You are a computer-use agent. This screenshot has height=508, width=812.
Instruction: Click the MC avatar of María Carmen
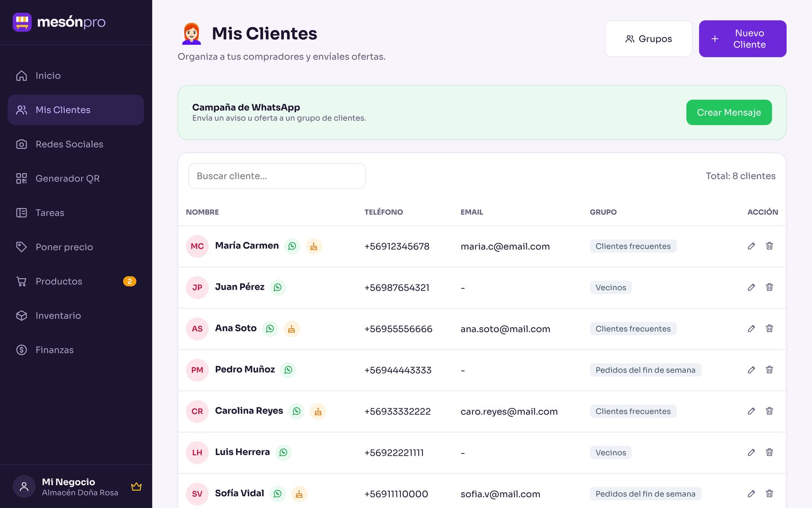click(x=197, y=246)
